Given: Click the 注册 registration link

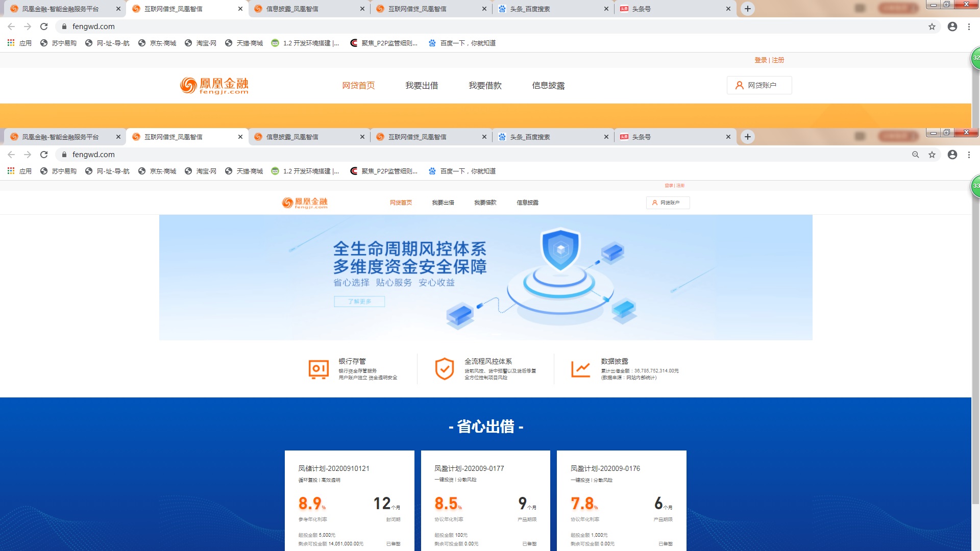Looking at the screenshot, I should click(x=680, y=185).
